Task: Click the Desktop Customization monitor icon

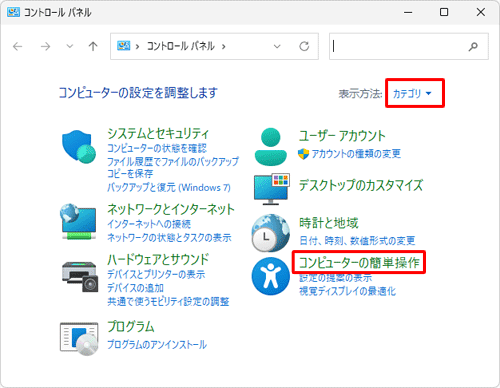Action: click(x=272, y=189)
